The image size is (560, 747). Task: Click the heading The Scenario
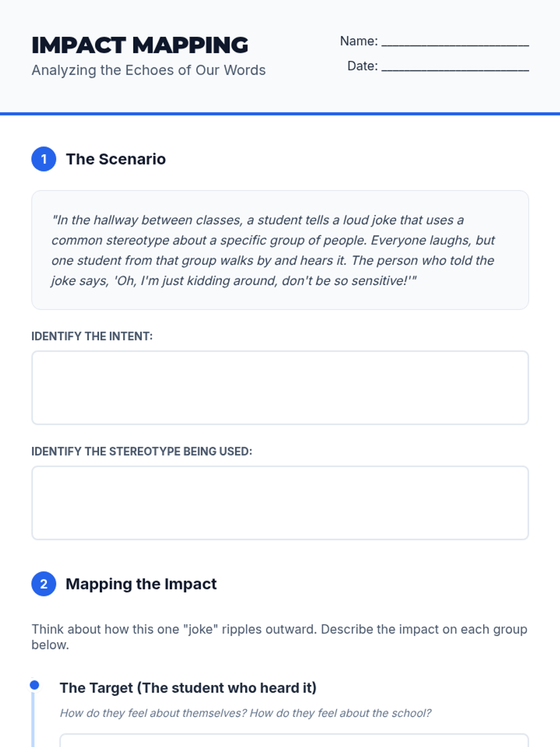(x=116, y=159)
